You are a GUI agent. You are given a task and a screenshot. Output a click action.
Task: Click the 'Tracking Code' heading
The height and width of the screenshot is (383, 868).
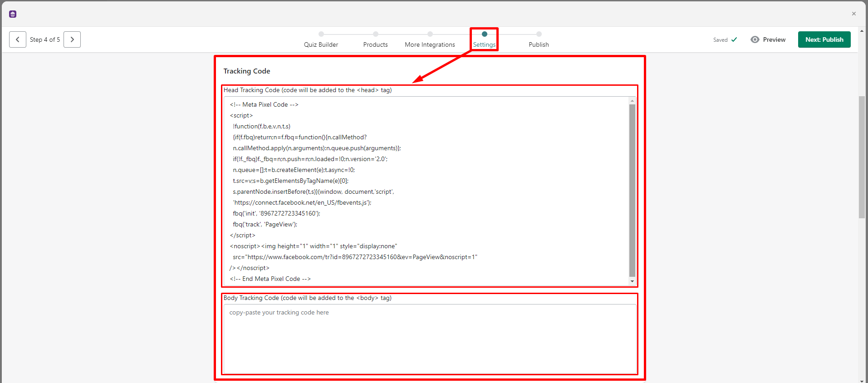click(x=247, y=71)
